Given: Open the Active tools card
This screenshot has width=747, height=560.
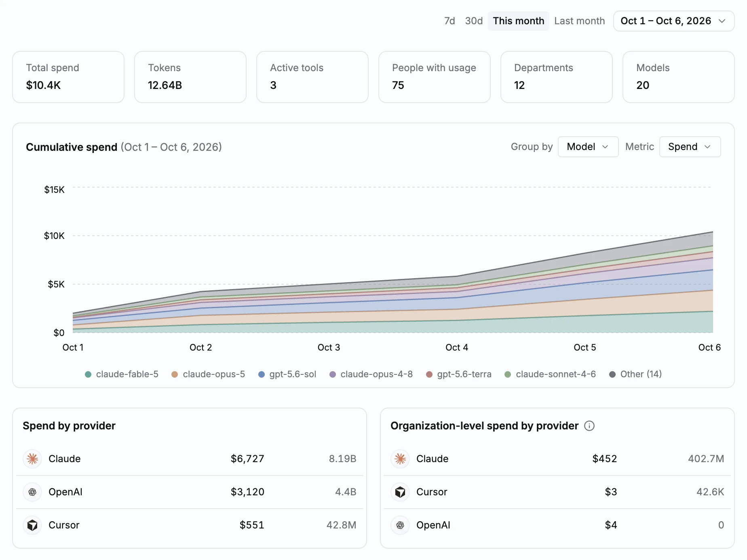Looking at the screenshot, I should pos(312,77).
